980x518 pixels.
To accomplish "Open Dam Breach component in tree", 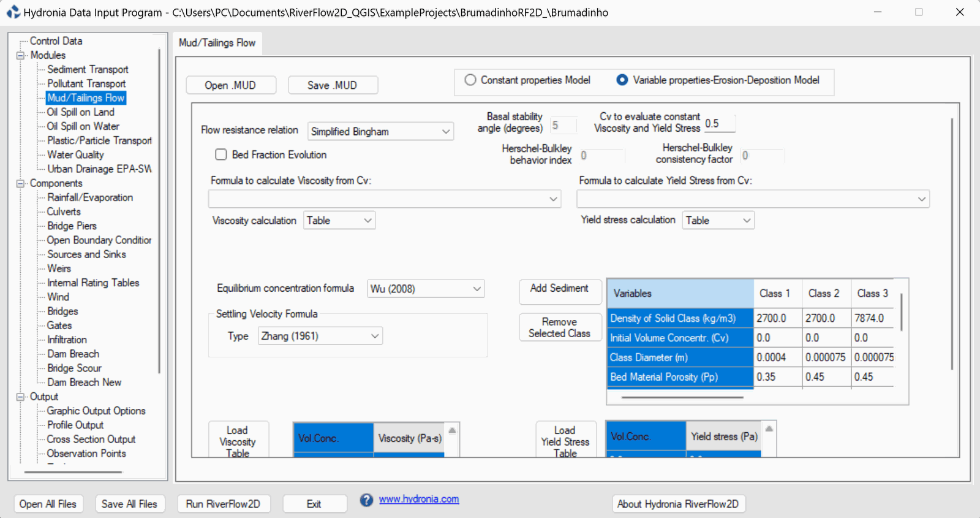I will [x=73, y=354].
